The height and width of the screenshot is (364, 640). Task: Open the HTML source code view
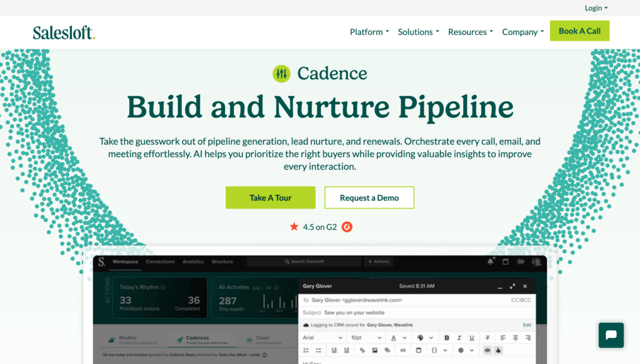pos(403,350)
